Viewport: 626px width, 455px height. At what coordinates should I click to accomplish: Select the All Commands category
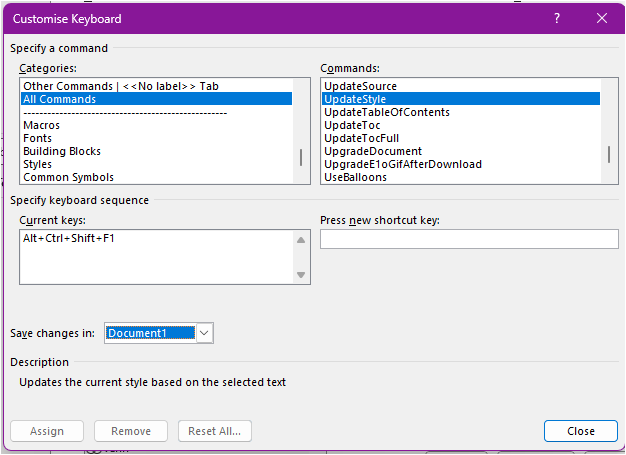coord(156,99)
